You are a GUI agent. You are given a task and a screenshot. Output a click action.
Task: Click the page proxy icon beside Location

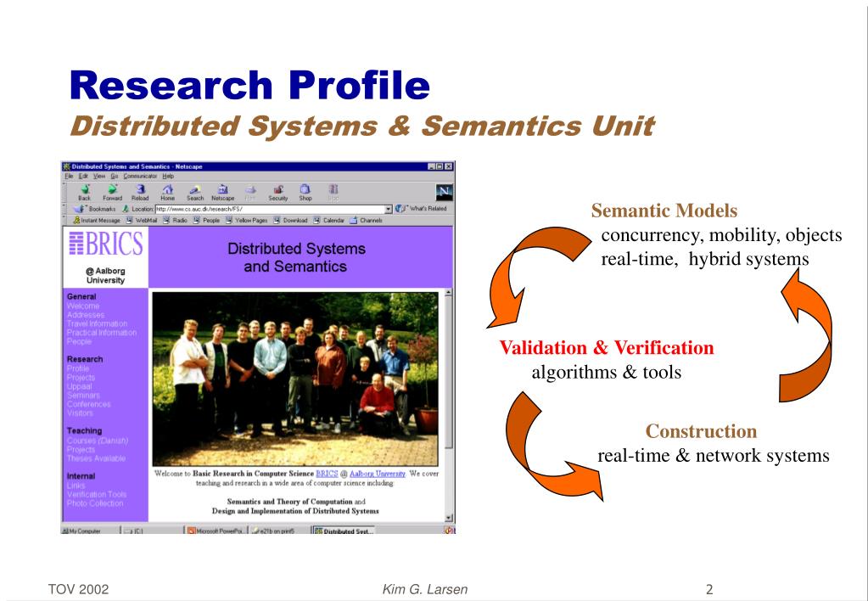(x=126, y=209)
